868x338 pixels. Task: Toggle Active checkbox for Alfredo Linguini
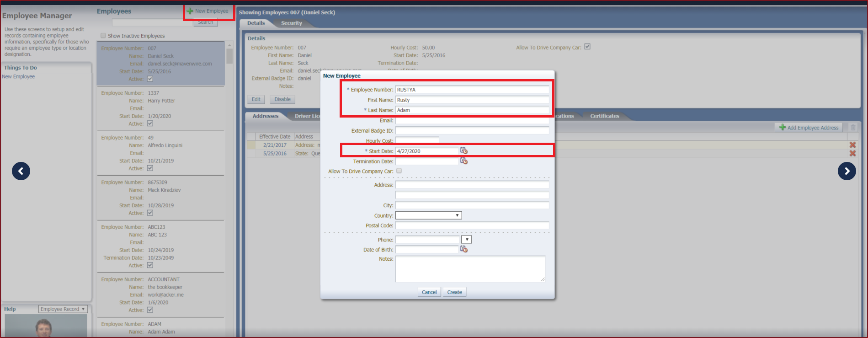pyautogui.click(x=150, y=168)
